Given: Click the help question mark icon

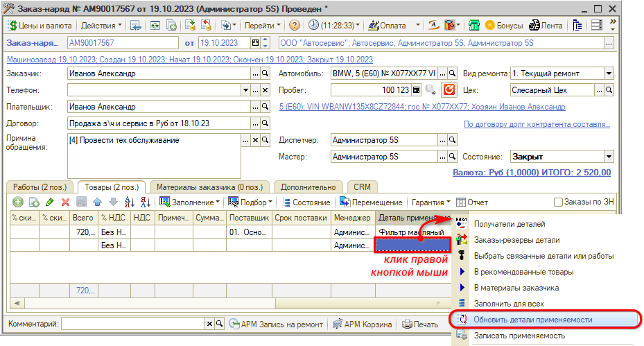Looking at the screenshot, I should coord(294,26).
